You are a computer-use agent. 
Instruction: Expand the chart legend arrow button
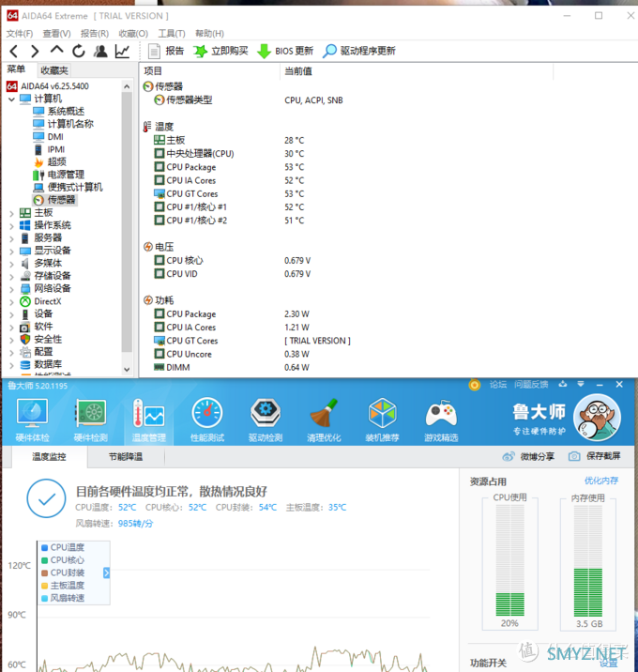[106, 573]
